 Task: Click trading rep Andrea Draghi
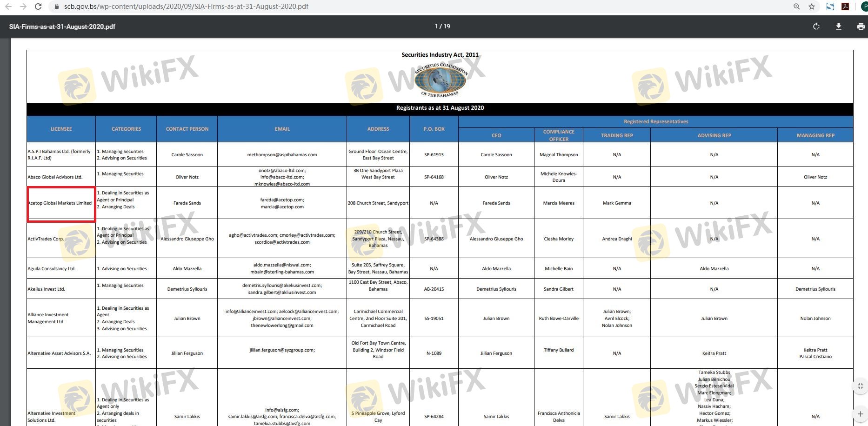tap(617, 239)
